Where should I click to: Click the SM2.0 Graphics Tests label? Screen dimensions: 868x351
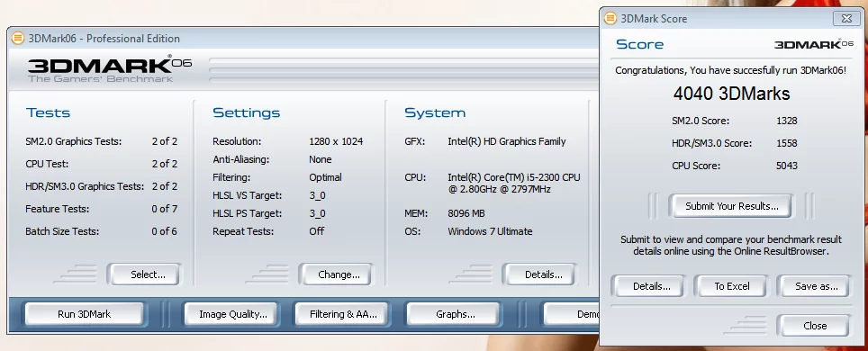(73, 141)
